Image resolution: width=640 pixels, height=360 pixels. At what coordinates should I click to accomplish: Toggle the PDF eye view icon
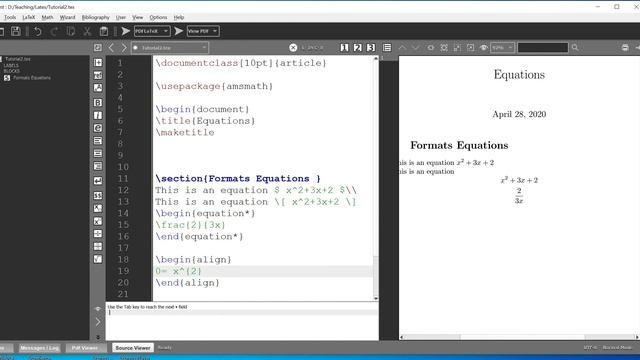[484, 48]
